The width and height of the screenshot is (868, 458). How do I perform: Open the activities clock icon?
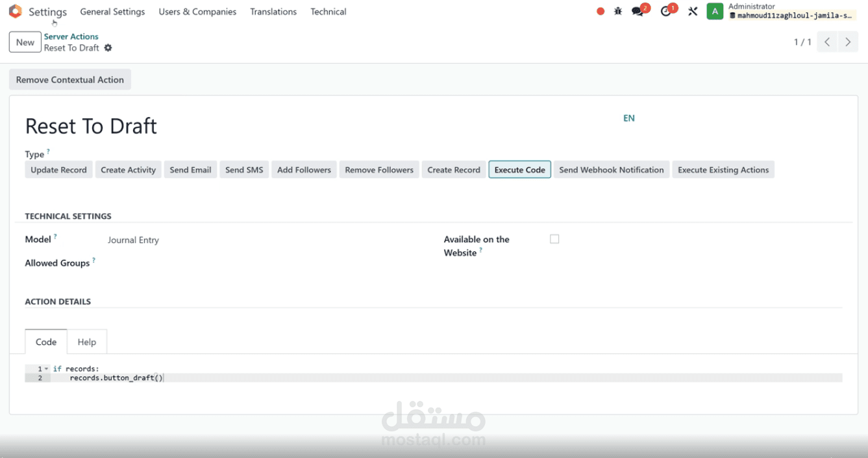[666, 11]
